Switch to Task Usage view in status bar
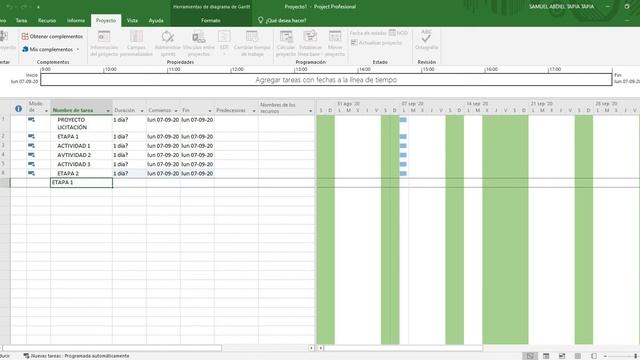This screenshot has width=640, height=360. 546,356
